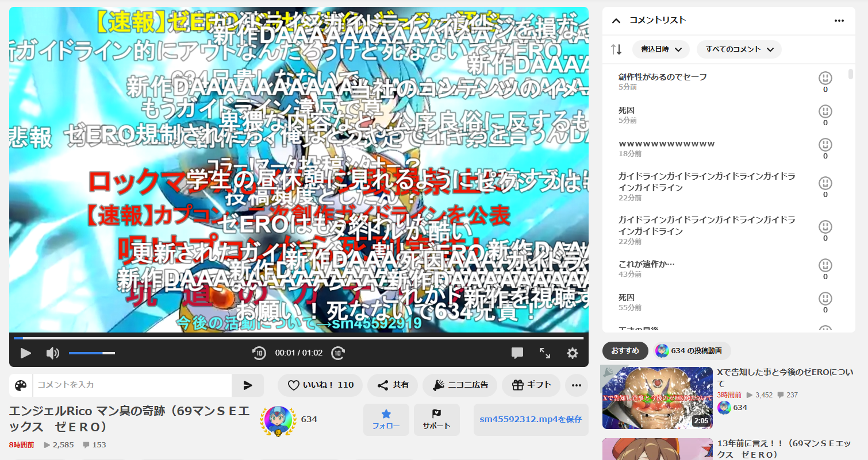Open player settings gear icon

coord(572,353)
